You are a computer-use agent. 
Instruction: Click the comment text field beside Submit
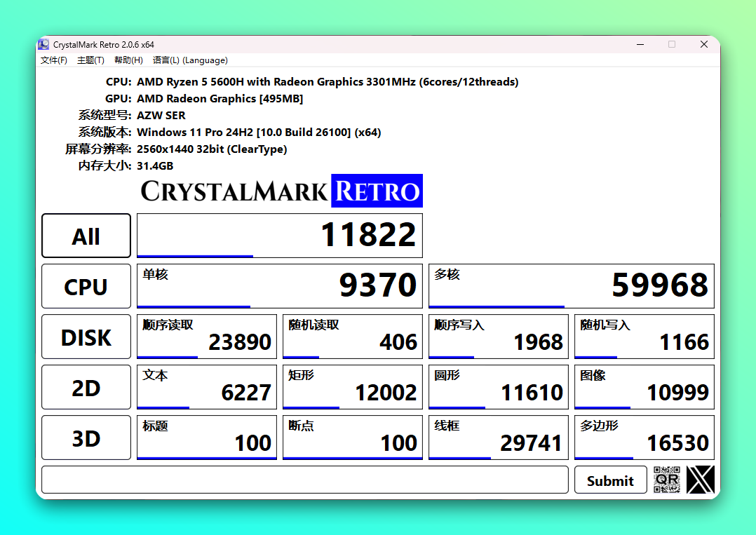pos(304,480)
